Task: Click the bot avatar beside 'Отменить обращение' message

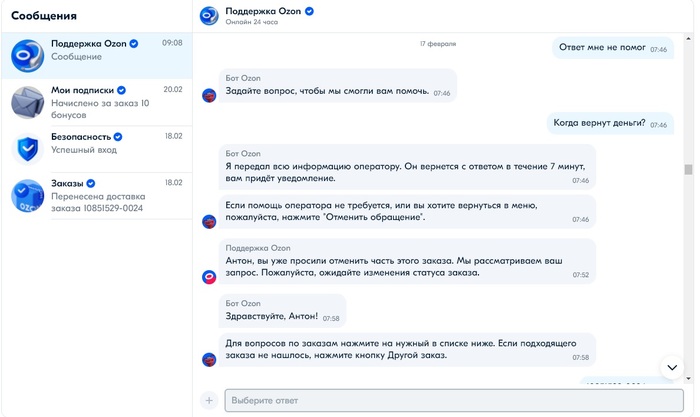Action: pos(209,221)
